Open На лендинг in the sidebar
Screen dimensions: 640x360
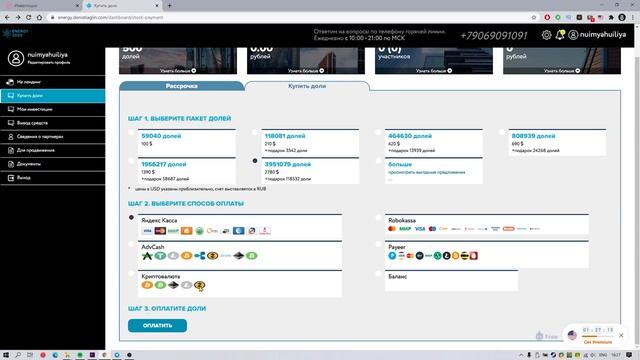click(x=53, y=82)
